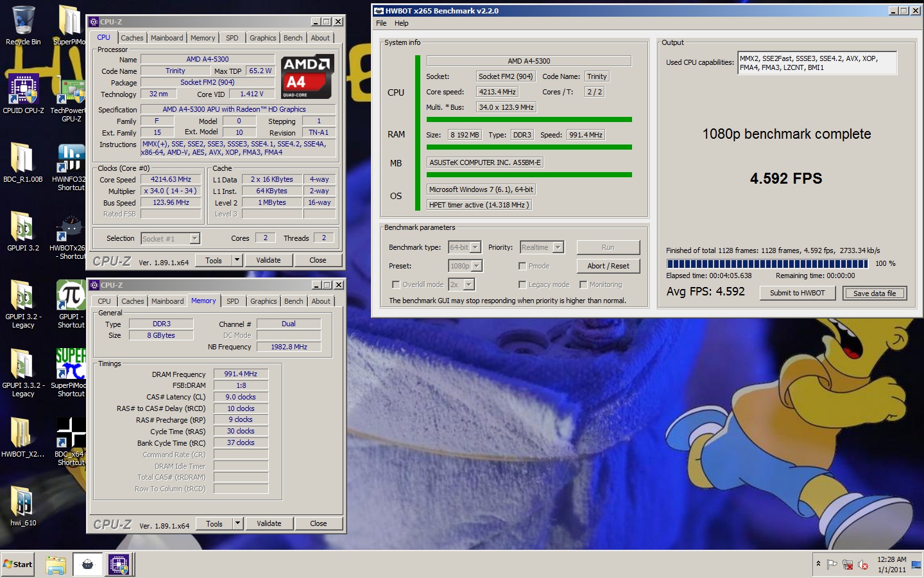Open the File menu in HWBOT x265

click(x=381, y=23)
